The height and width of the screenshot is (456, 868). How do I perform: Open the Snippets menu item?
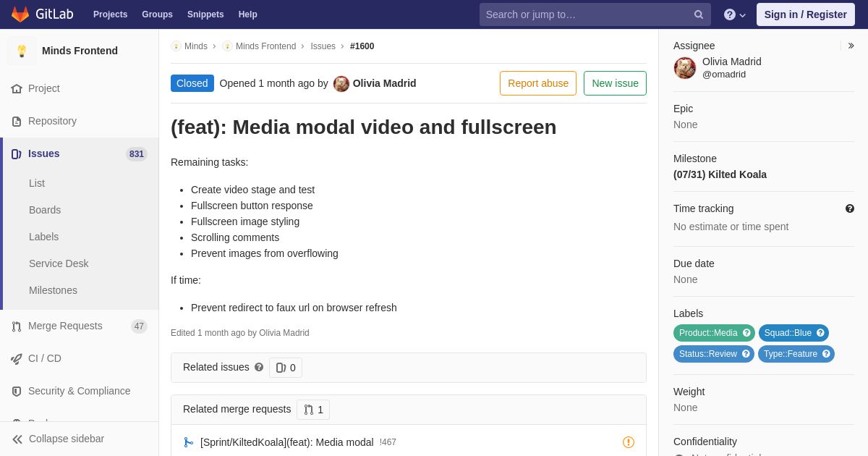click(205, 14)
